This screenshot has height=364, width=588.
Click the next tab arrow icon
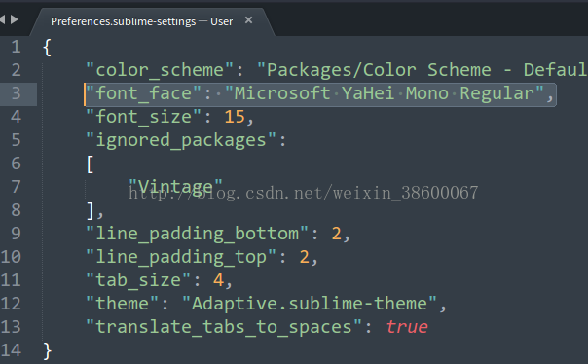coord(15,19)
